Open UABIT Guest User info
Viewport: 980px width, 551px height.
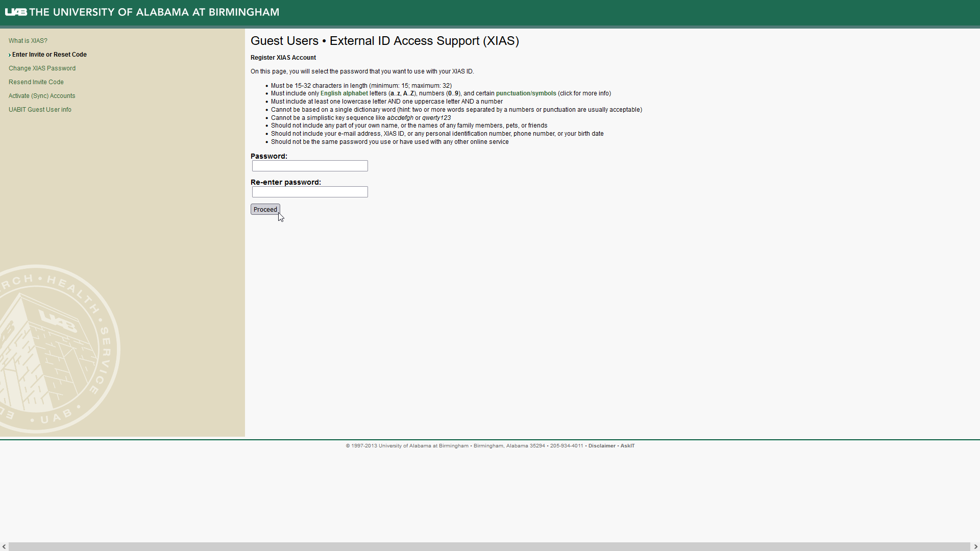40,110
